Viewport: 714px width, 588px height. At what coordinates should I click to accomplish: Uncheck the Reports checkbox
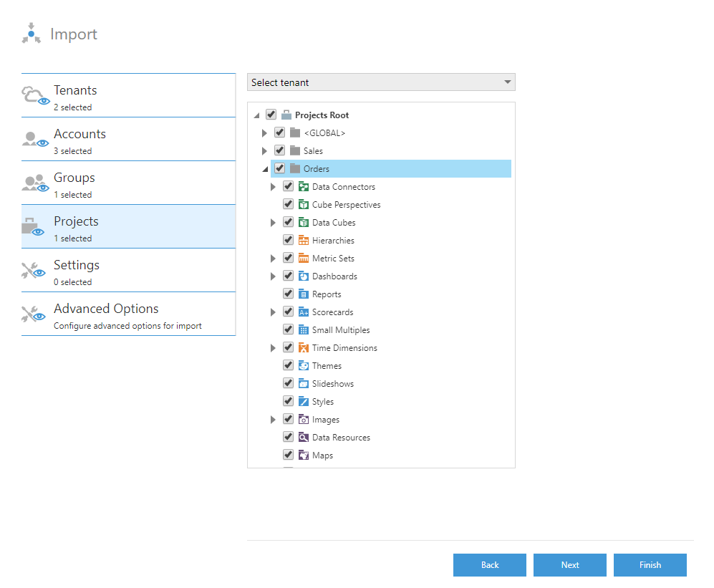[288, 294]
